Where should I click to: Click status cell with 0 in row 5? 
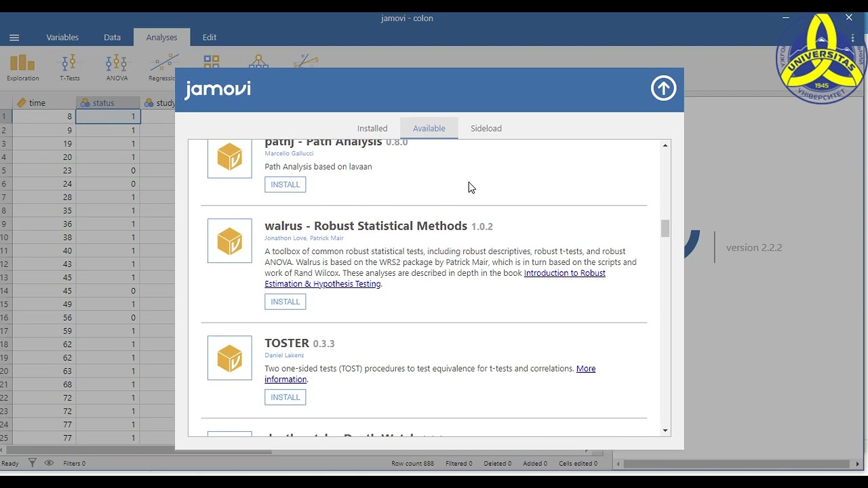point(108,170)
